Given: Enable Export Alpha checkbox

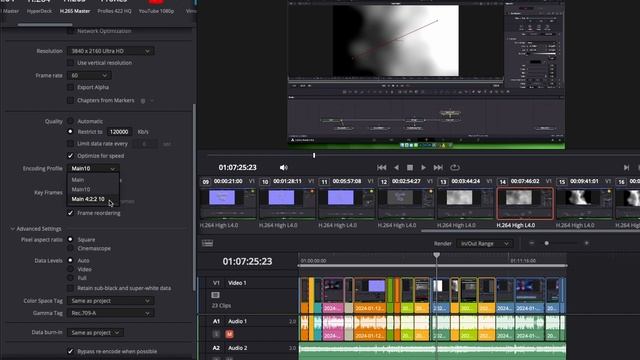Looking at the screenshot, I should click(x=71, y=87).
